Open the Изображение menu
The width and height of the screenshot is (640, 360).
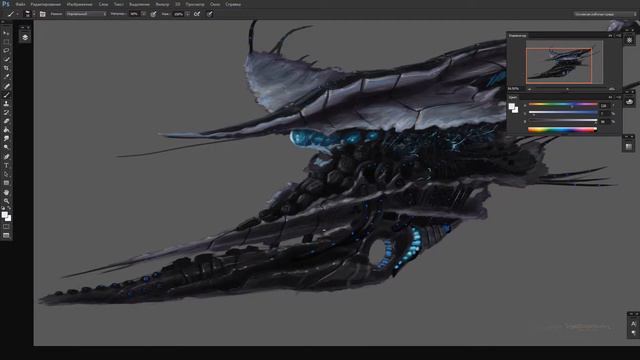80,4
